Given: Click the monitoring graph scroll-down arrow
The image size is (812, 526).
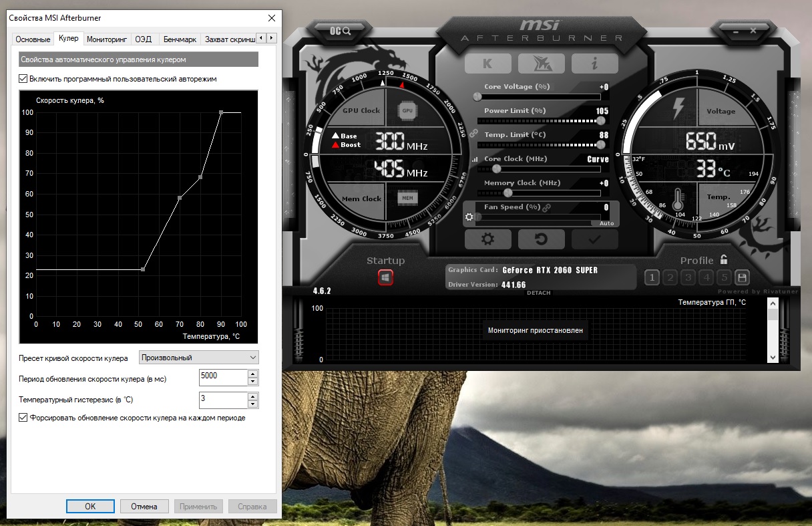Looking at the screenshot, I should (x=773, y=358).
